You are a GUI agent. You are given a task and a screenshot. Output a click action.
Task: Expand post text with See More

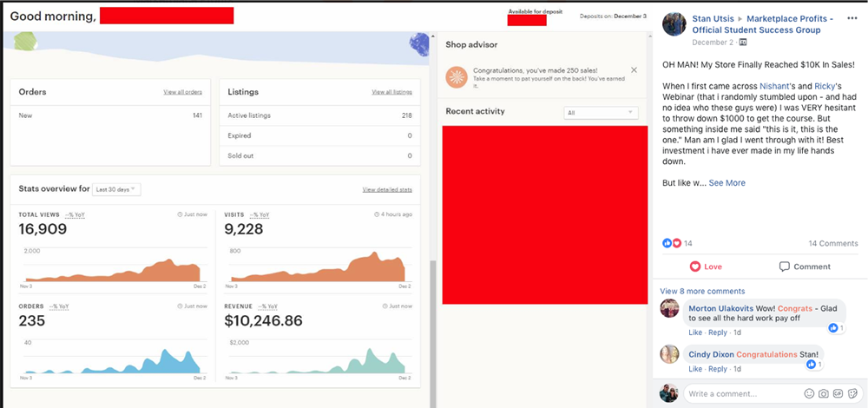(727, 183)
